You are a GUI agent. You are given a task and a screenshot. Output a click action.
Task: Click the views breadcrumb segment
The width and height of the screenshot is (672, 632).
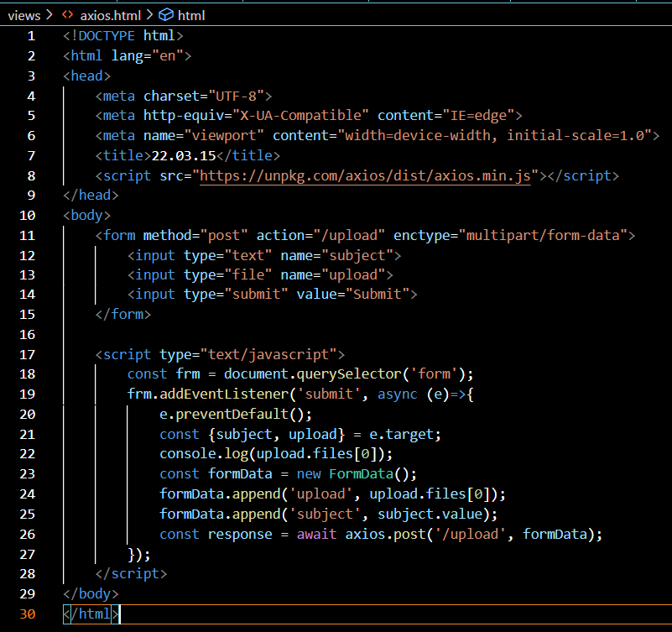pos(24,16)
